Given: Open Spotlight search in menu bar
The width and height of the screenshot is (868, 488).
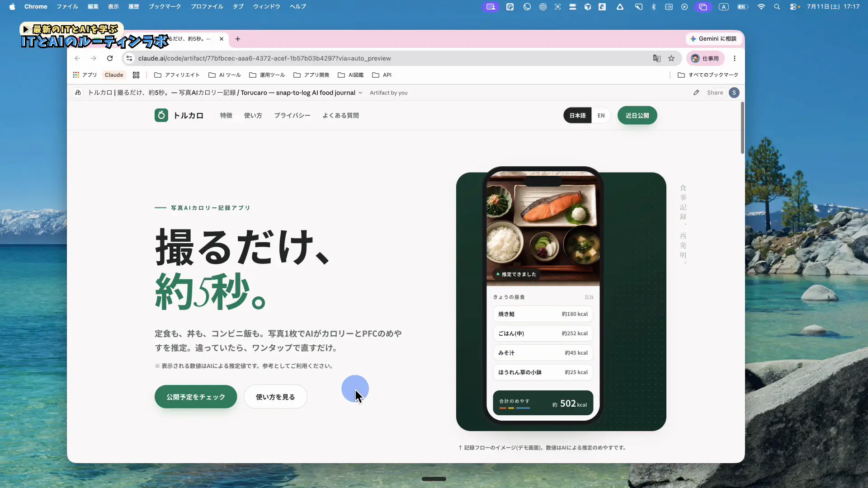Looking at the screenshot, I should (x=777, y=7).
